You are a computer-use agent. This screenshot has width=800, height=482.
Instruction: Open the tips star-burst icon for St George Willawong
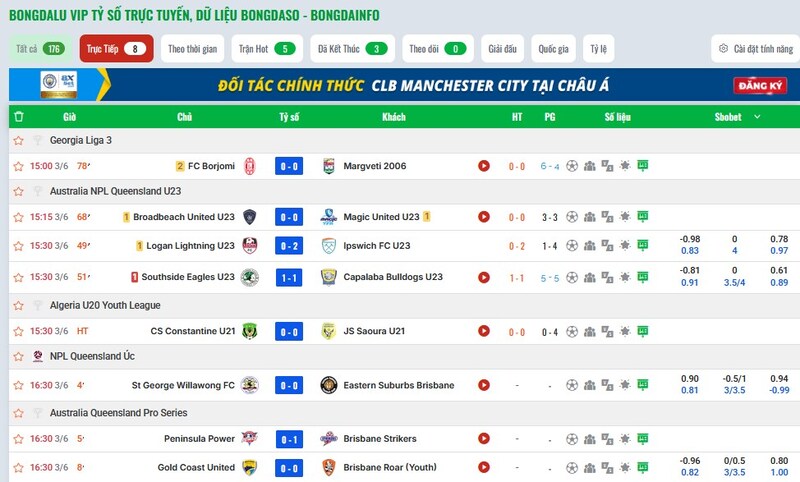pyautogui.click(x=625, y=385)
